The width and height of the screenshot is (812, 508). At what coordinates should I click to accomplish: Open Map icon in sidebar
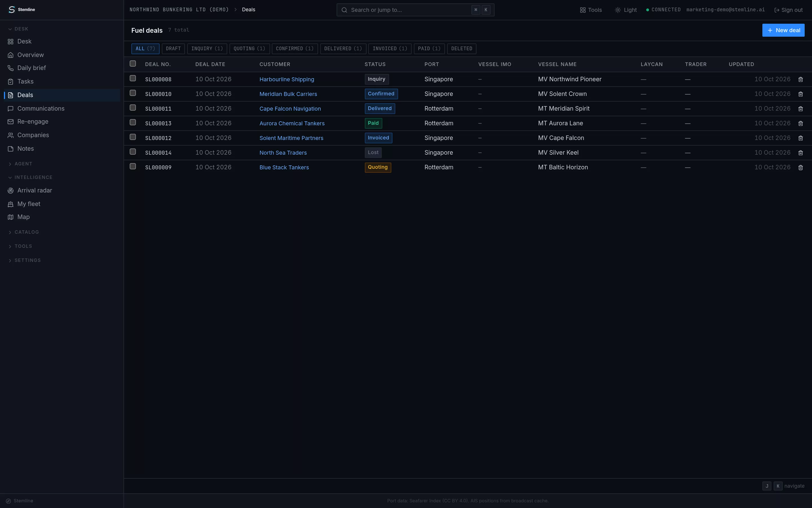click(x=10, y=217)
